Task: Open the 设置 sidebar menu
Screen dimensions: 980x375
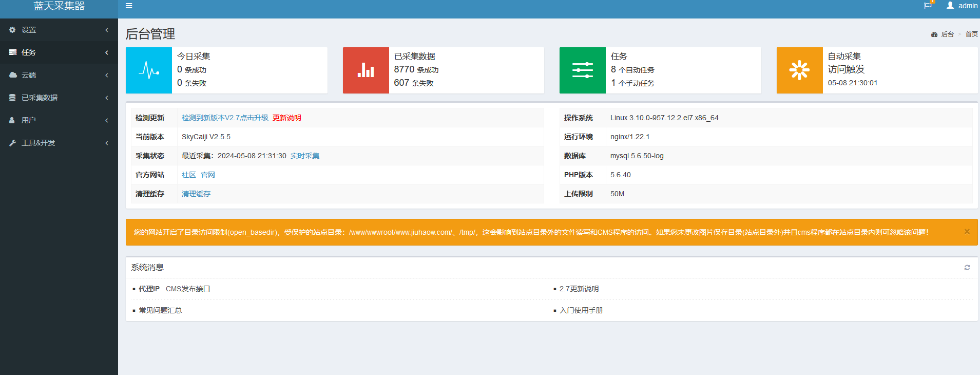Action: pyautogui.click(x=59, y=30)
